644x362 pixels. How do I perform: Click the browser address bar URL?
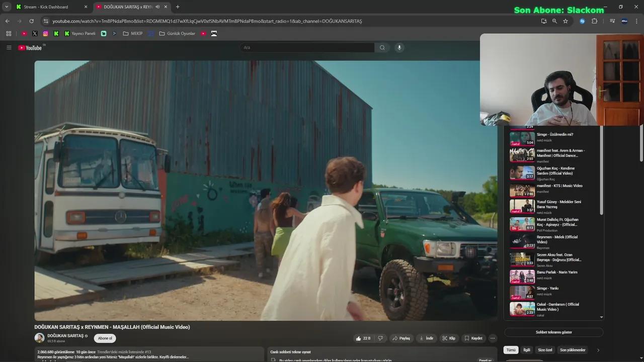click(x=207, y=21)
